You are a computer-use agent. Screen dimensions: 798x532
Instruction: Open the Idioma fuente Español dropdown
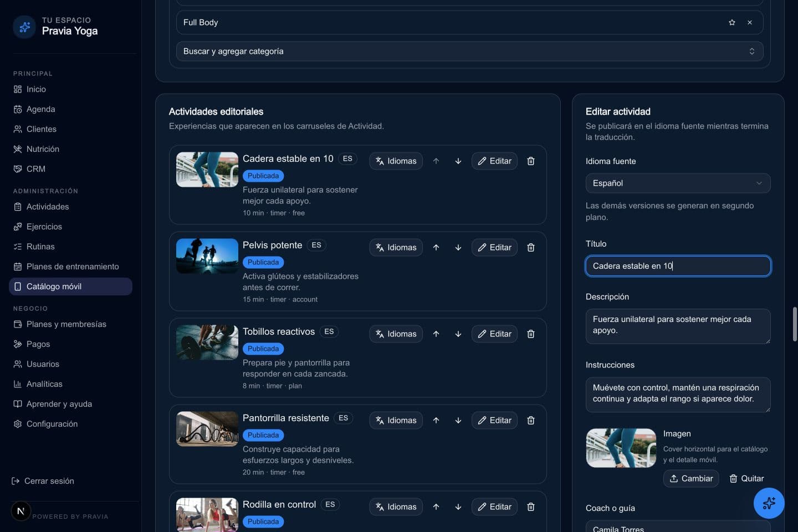tap(678, 183)
